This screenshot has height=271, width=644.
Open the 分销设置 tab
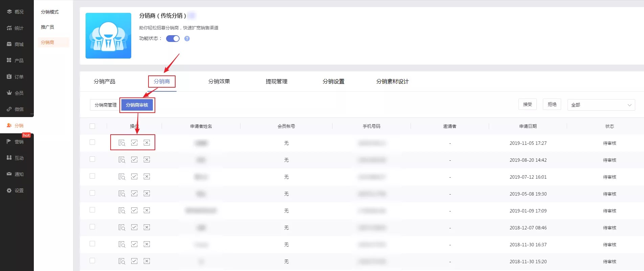(x=333, y=82)
